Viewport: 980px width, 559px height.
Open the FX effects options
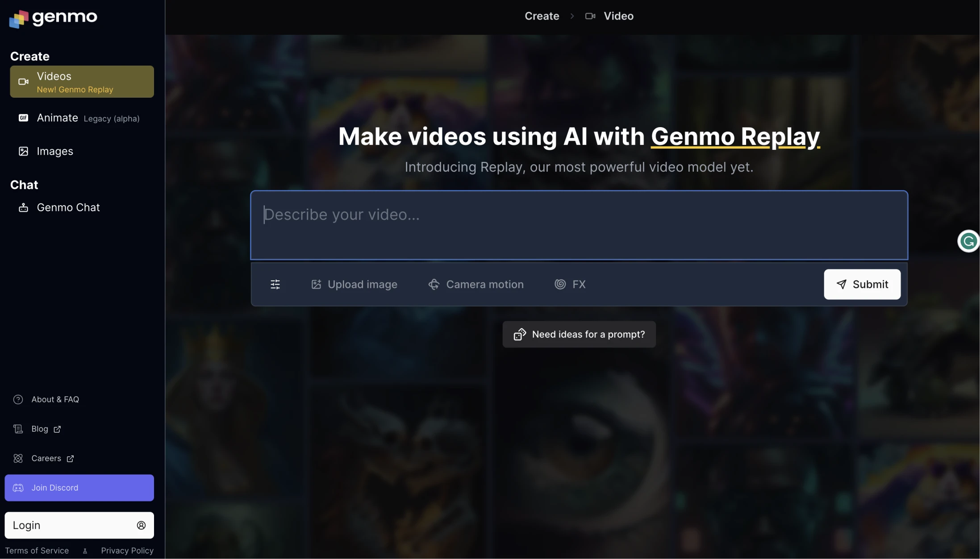click(x=570, y=284)
